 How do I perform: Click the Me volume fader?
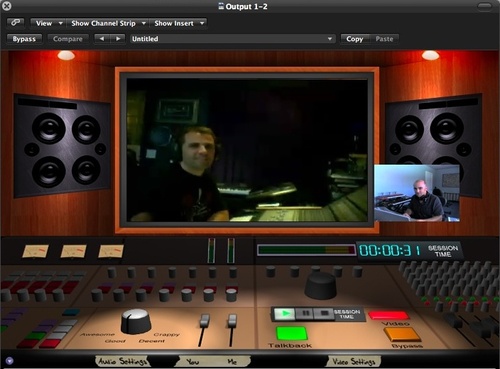[232, 321]
